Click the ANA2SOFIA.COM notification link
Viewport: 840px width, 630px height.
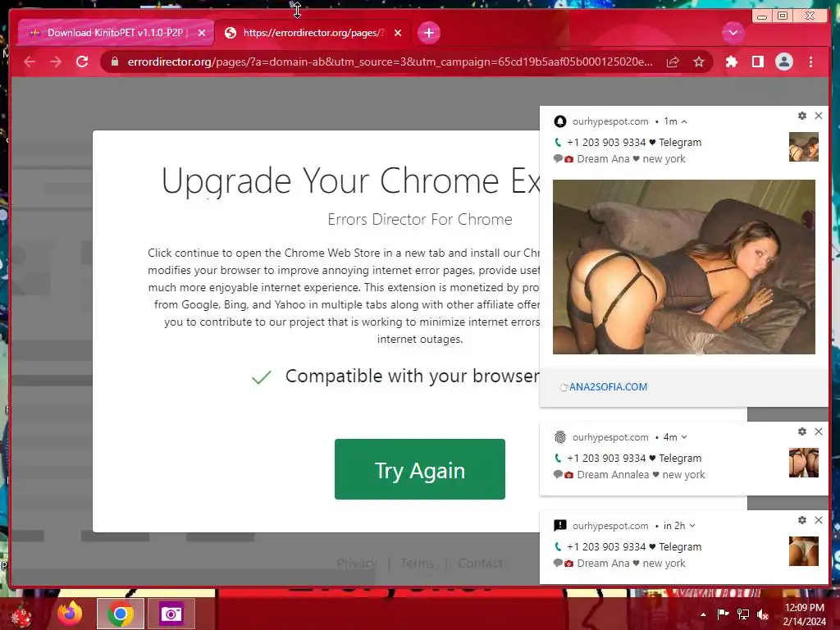coord(608,387)
